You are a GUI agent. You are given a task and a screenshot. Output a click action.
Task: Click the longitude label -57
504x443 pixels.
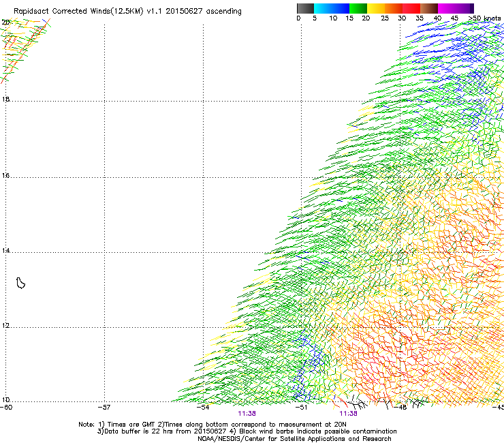click(104, 407)
